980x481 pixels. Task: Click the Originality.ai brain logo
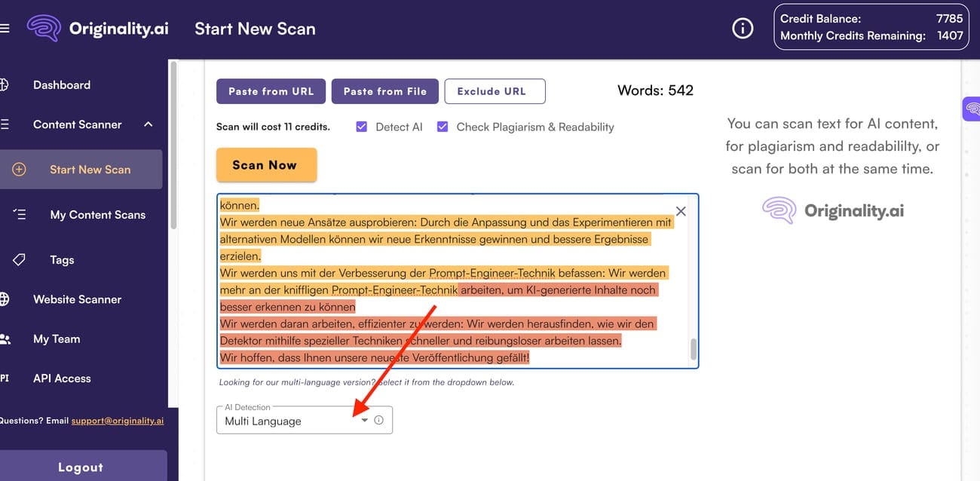point(43,29)
